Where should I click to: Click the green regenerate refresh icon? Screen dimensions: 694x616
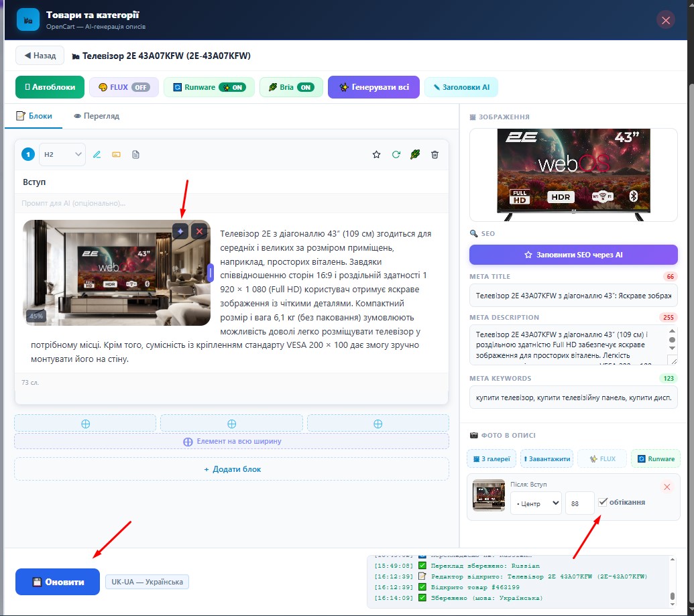[396, 154]
